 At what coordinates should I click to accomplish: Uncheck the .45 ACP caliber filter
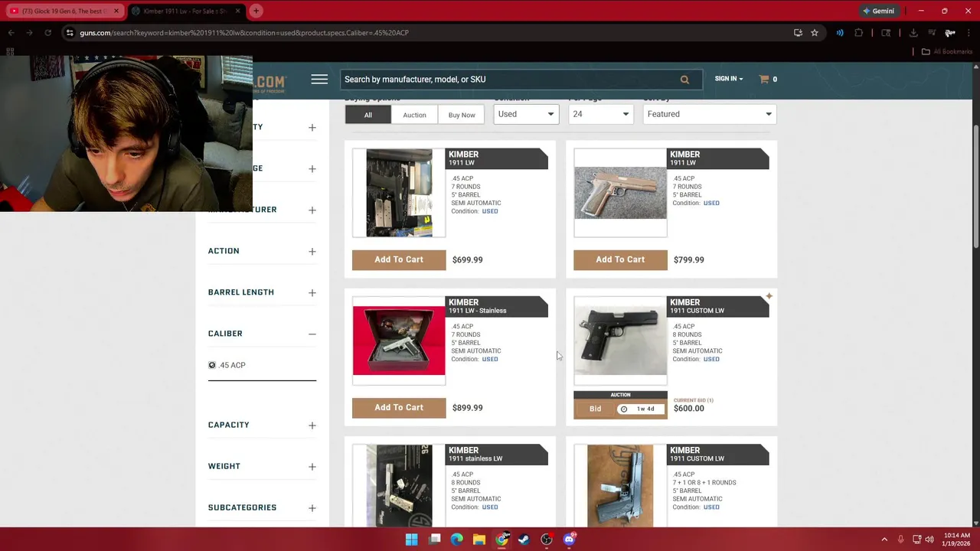click(212, 365)
